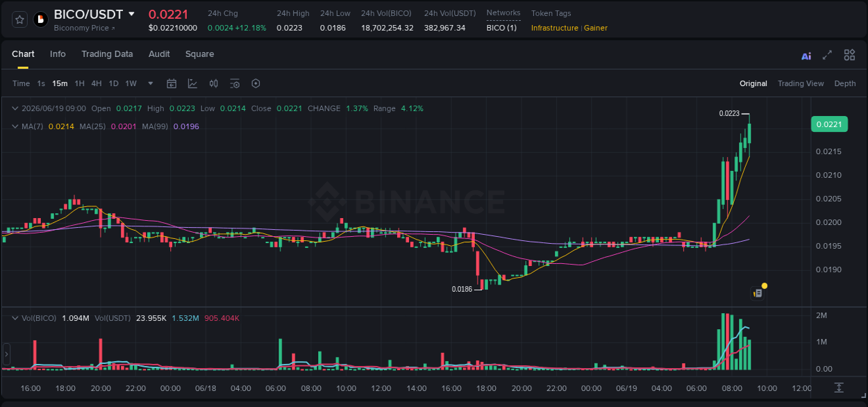Open the note icon near chart bottom right

758,294
